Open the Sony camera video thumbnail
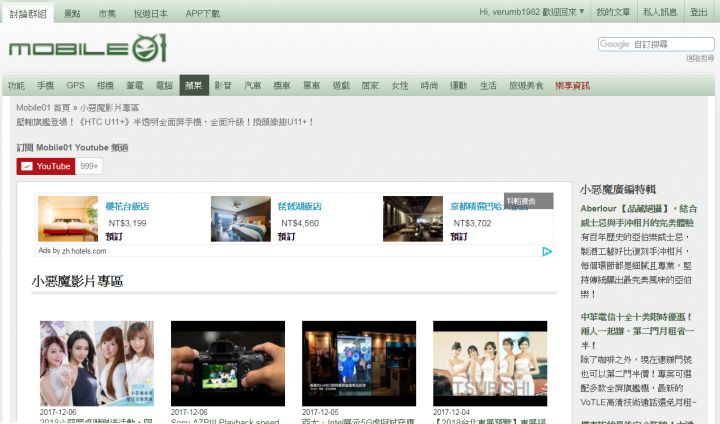Screen dimensions: 720x424 [228, 363]
